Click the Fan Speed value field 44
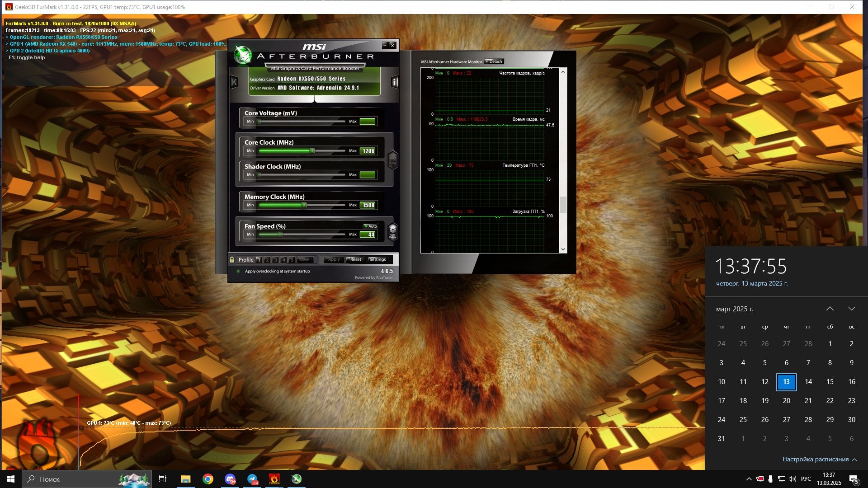 (x=368, y=235)
